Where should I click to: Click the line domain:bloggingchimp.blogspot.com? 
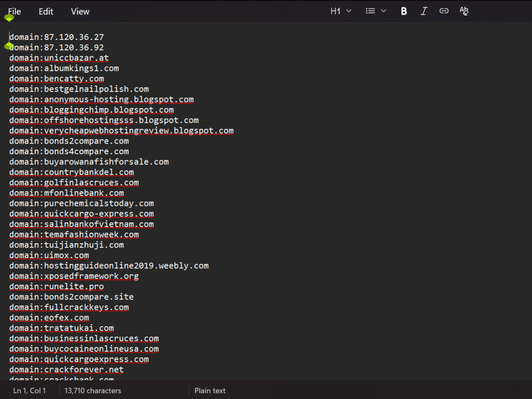coord(92,110)
